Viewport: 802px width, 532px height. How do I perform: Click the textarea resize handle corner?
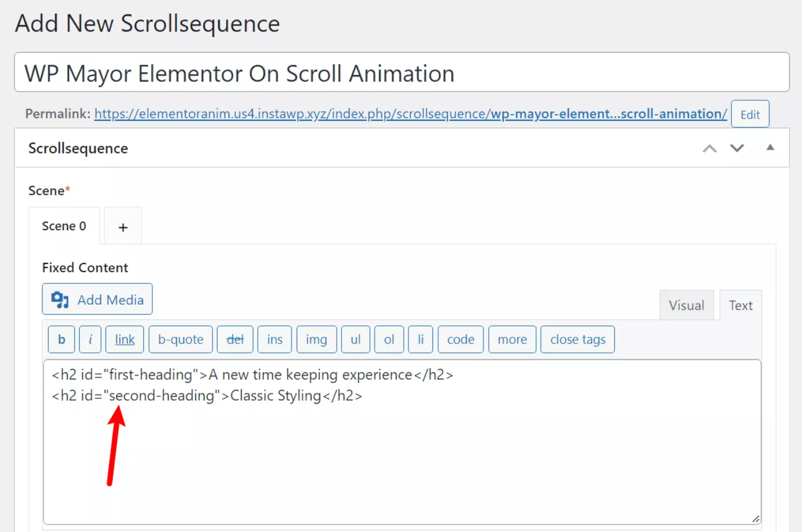coord(756,519)
